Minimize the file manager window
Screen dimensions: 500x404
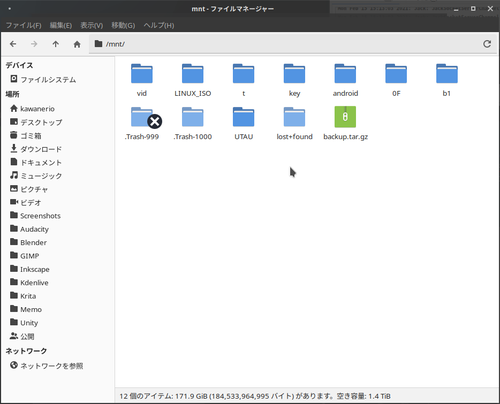click(456, 9)
